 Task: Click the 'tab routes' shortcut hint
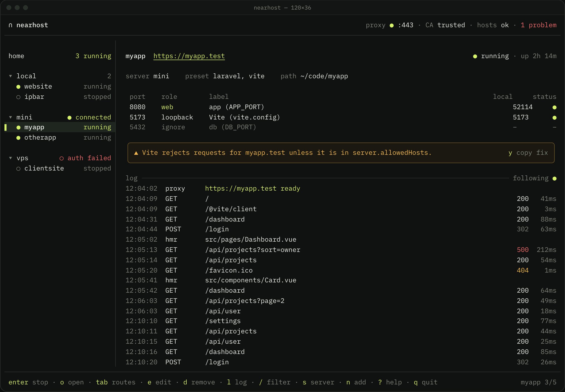pos(116,382)
